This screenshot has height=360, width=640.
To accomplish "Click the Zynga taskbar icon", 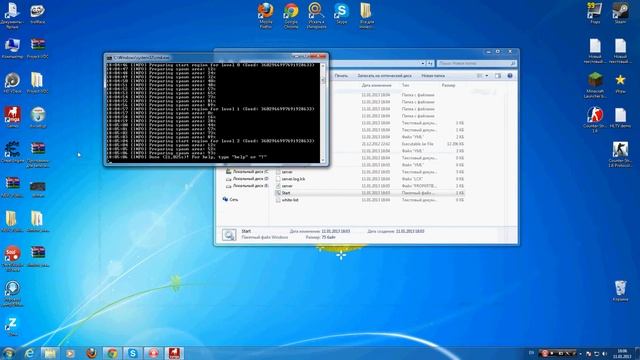I will click(174, 353).
